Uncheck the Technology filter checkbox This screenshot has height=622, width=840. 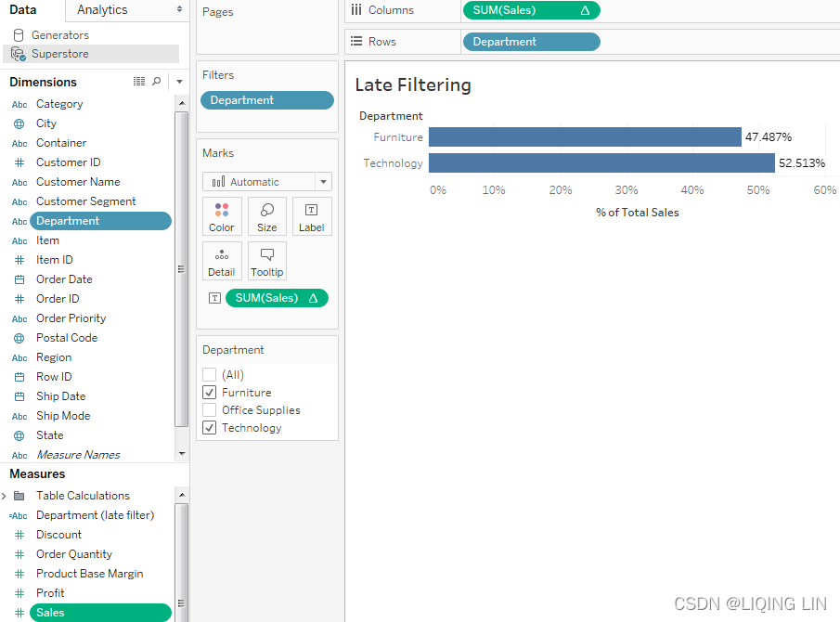click(x=210, y=428)
